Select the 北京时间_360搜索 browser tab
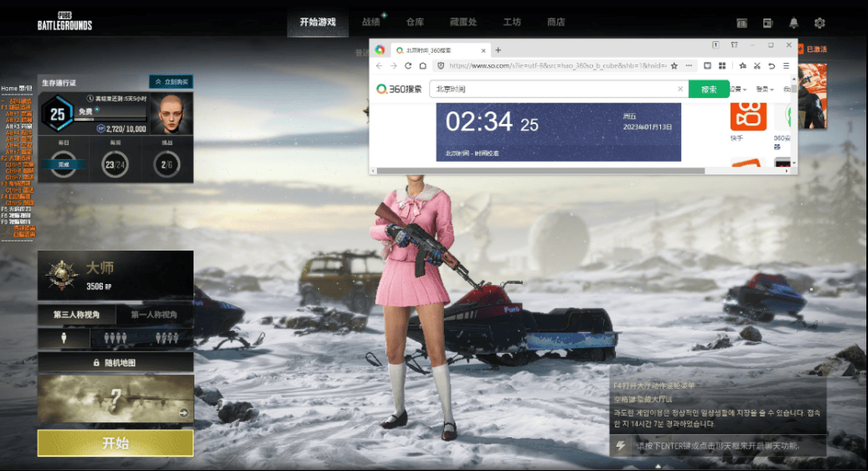Image resolution: width=868 pixels, height=471 pixels. [441, 49]
